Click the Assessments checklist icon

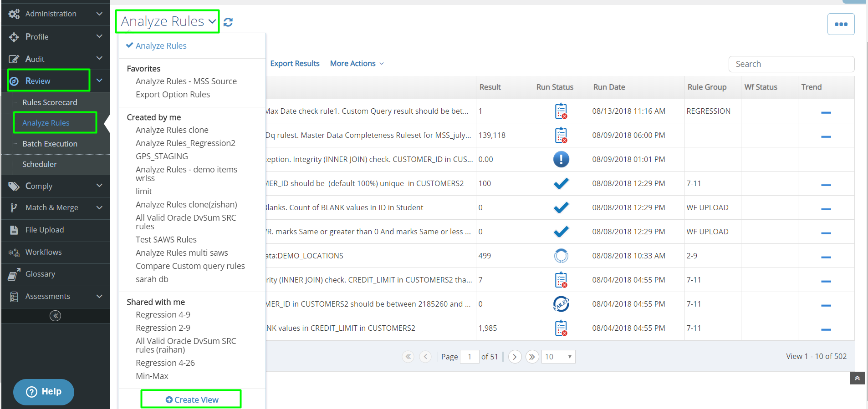pos(14,296)
